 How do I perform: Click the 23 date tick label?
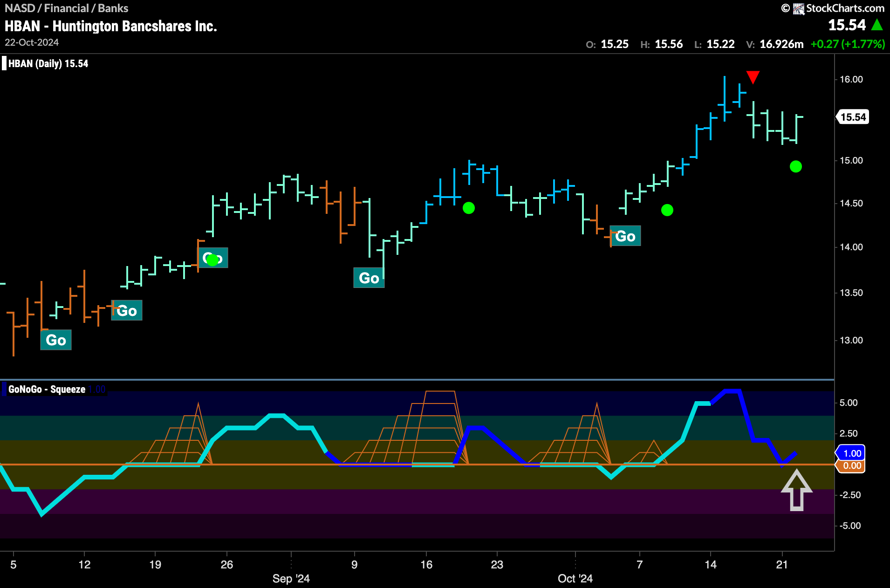coord(497,565)
